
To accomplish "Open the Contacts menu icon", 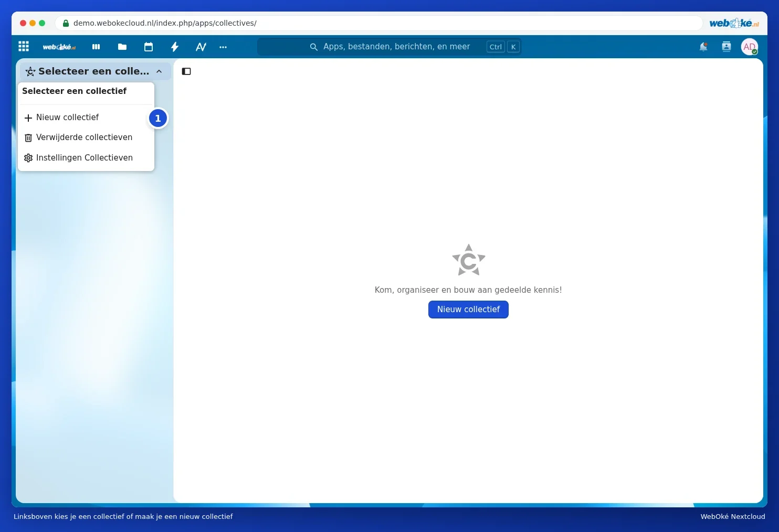I will point(727,47).
